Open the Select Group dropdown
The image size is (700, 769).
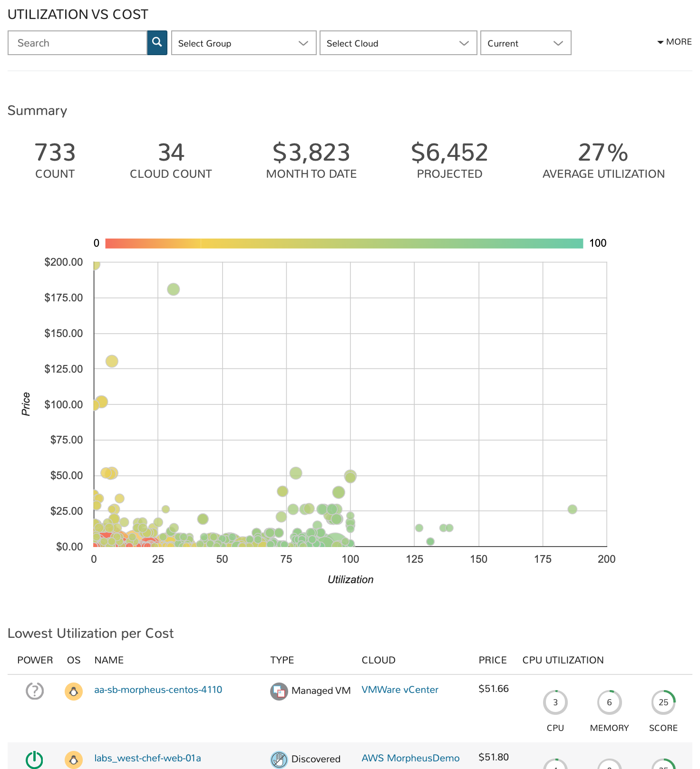coord(243,43)
